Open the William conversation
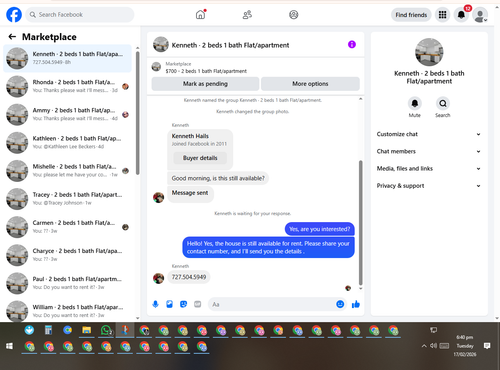The width and height of the screenshot is (500, 370). click(67, 311)
